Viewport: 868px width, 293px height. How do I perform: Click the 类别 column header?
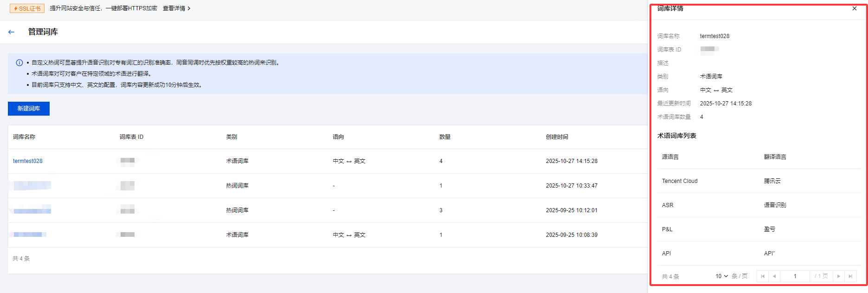[231, 137]
